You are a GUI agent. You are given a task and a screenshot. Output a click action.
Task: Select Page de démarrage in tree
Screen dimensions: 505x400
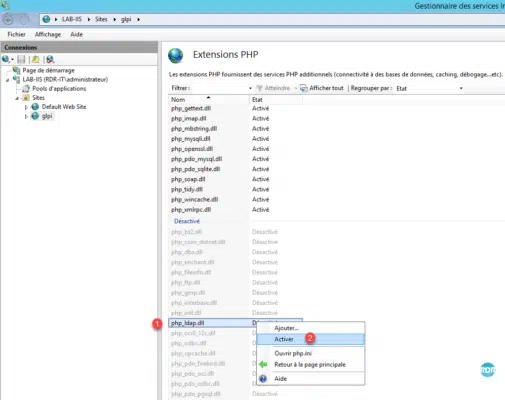tap(48, 70)
